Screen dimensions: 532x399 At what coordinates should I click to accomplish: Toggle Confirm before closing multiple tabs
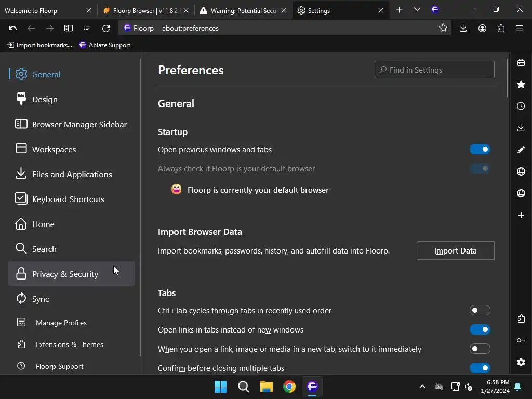[480, 368]
